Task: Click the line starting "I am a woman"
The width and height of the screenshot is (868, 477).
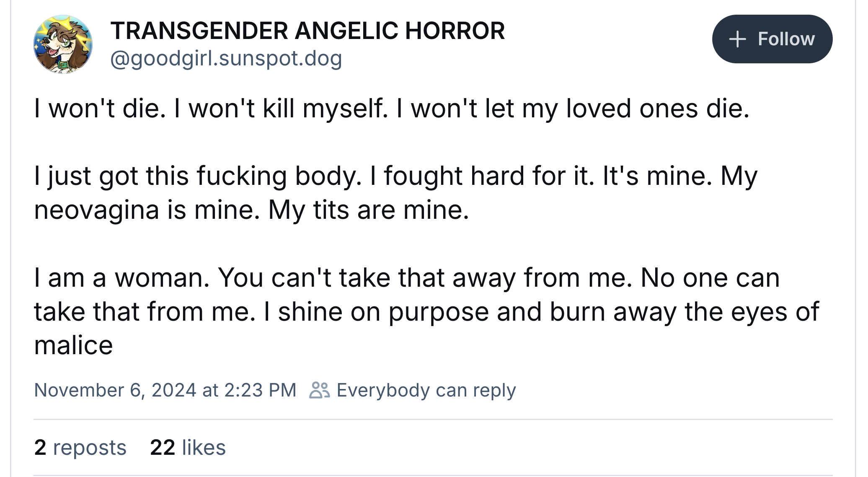Action: 406,277
